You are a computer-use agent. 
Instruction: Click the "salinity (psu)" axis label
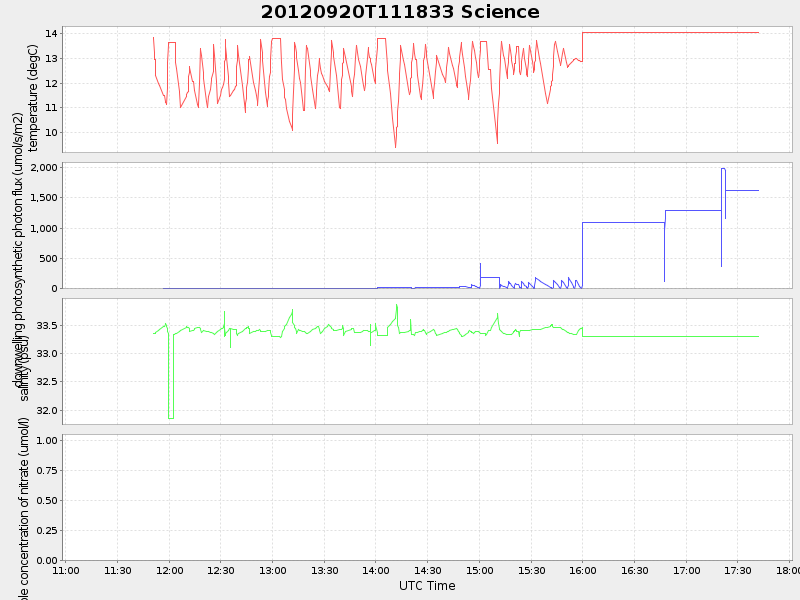coord(23,368)
